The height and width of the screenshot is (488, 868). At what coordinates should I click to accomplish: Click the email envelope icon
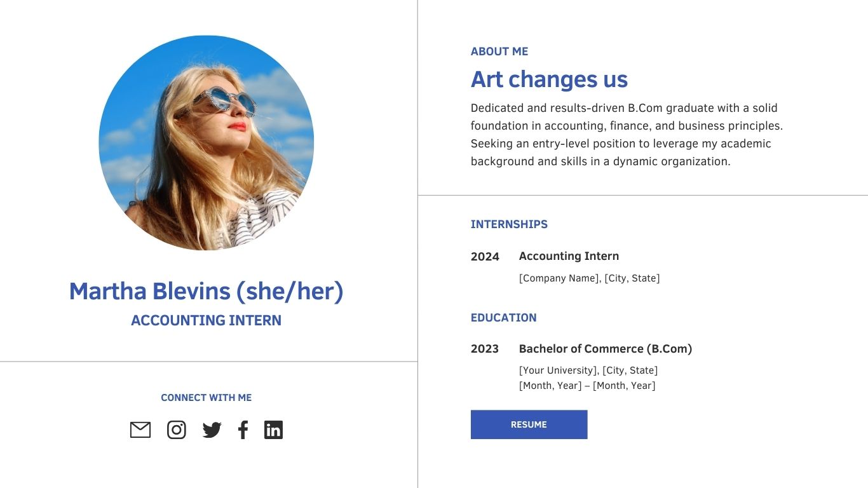coord(140,430)
